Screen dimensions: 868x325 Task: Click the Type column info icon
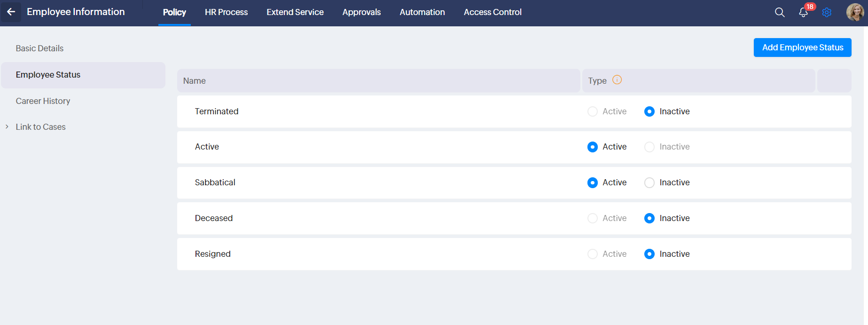click(617, 80)
